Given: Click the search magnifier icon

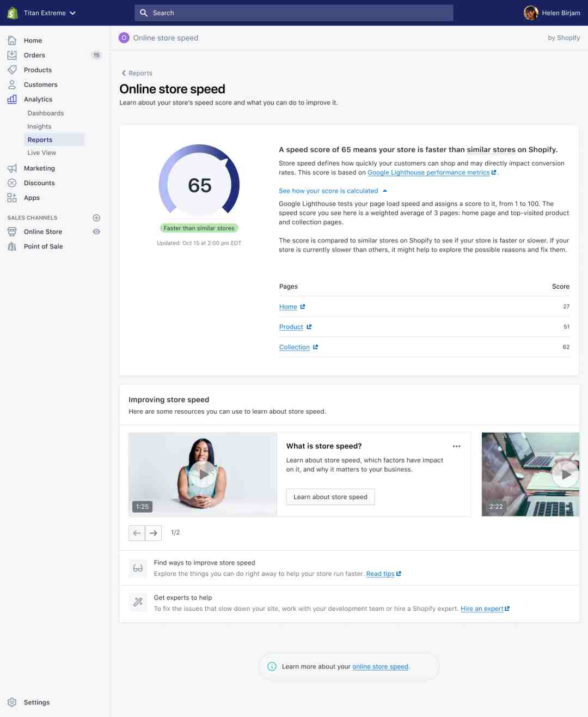Looking at the screenshot, I should [144, 13].
